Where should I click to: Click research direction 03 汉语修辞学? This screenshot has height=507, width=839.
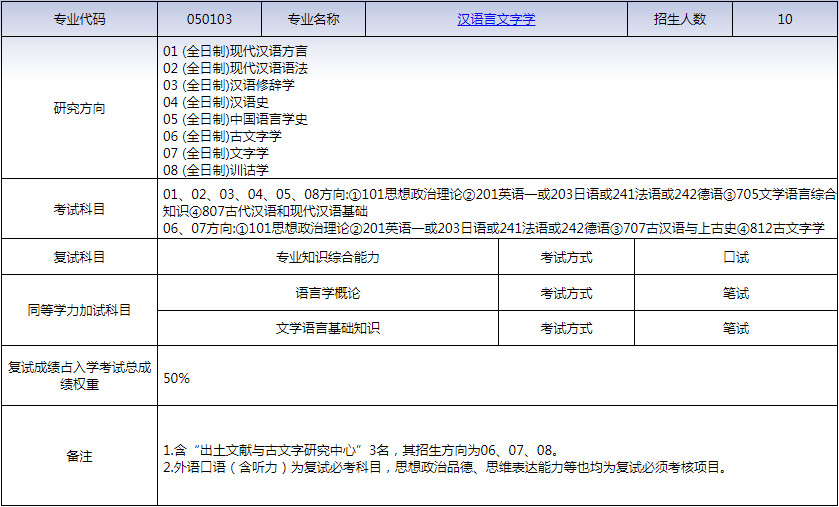[x=228, y=85]
